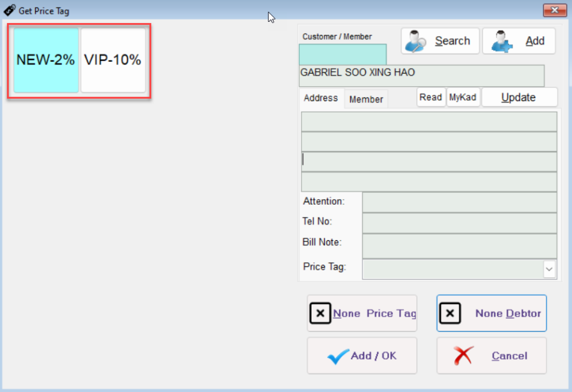This screenshot has width=572, height=392.
Task: Switch to the Address tab
Action: [320, 99]
